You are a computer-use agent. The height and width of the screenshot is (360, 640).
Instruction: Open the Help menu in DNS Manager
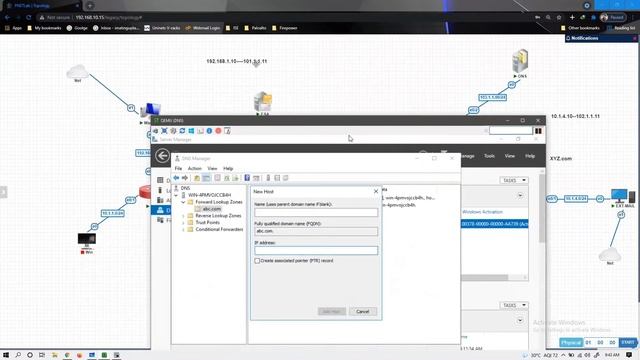tap(228, 168)
